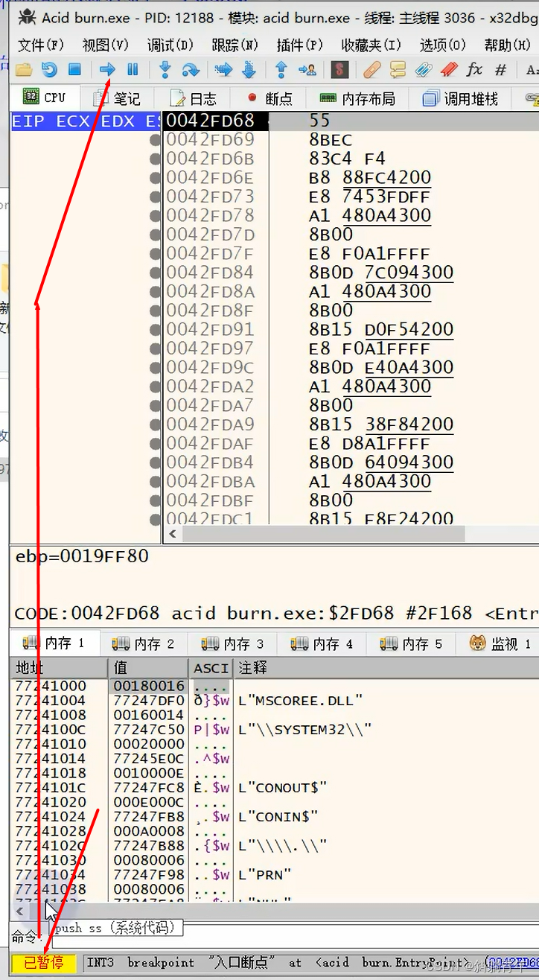Select dump row 77241024 CONIN$
Image resolution: width=539 pixels, height=980 pixels.
click(x=274, y=816)
